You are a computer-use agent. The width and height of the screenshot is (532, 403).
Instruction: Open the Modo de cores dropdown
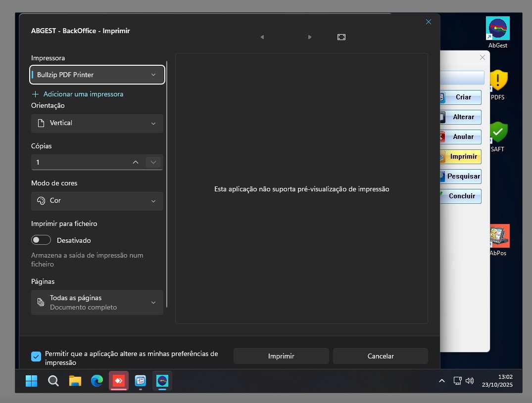coord(97,201)
